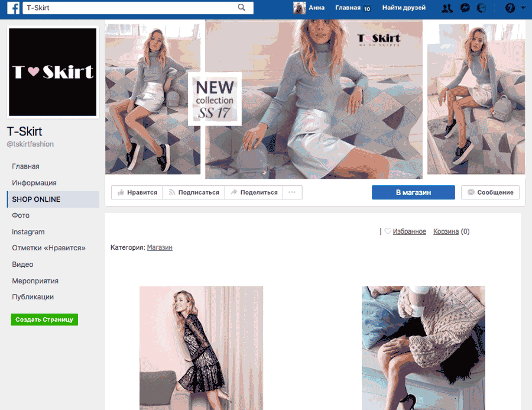Click Найти друзей in the top bar
Image resolution: width=532 pixels, height=410 pixels.
pos(404,8)
